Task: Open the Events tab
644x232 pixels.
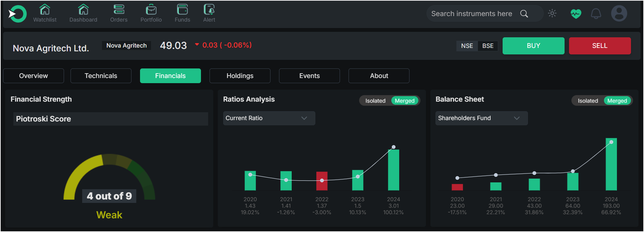Action: (x=310, y=76)
